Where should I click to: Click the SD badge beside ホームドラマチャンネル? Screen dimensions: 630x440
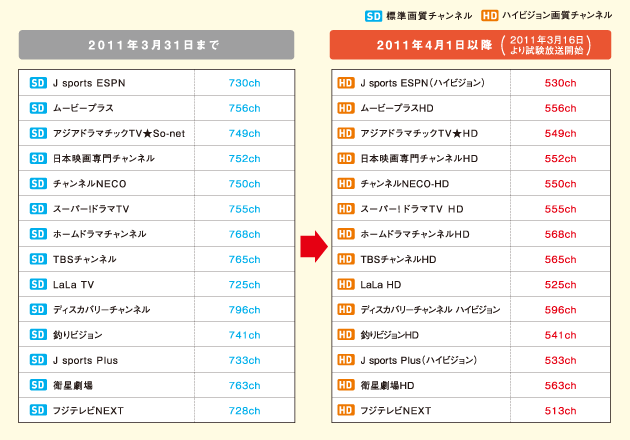[38, 234]
